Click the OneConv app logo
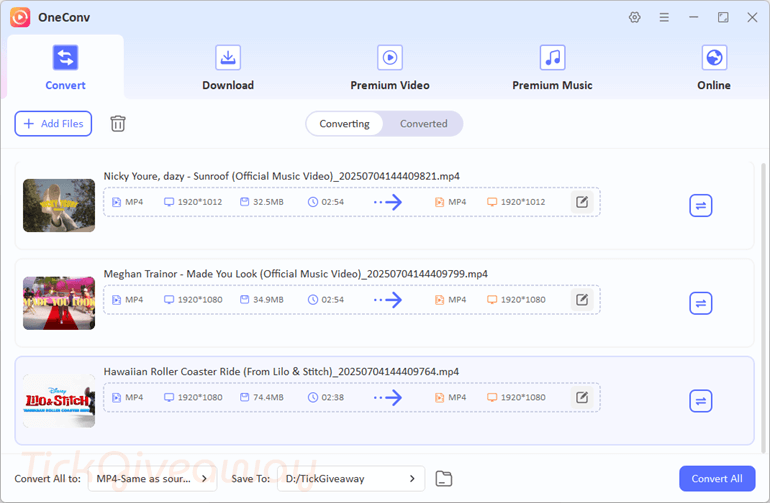This screenshot has width=770, height=503. [20, 18]
